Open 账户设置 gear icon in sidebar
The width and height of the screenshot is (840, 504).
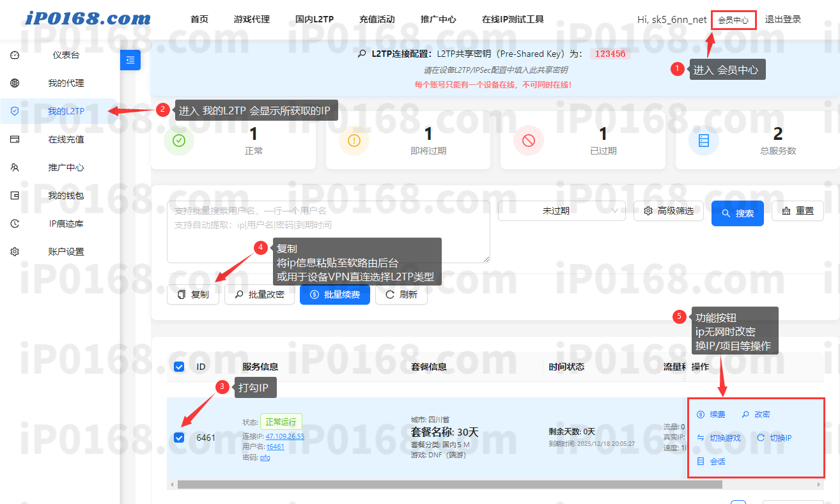[14, 251]
